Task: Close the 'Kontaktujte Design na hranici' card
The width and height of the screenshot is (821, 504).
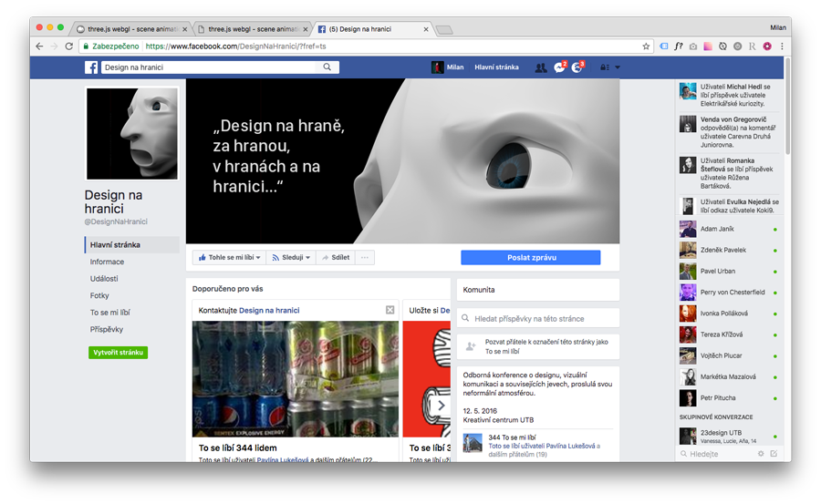Action: (x=390, y=311)
